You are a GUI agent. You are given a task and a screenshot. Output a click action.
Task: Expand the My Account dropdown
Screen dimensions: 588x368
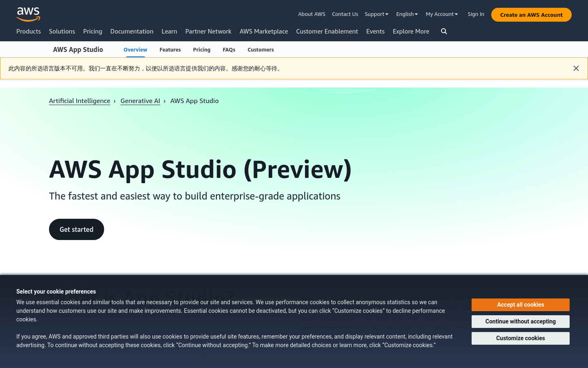pyautogui.click(x=442, y=14)
